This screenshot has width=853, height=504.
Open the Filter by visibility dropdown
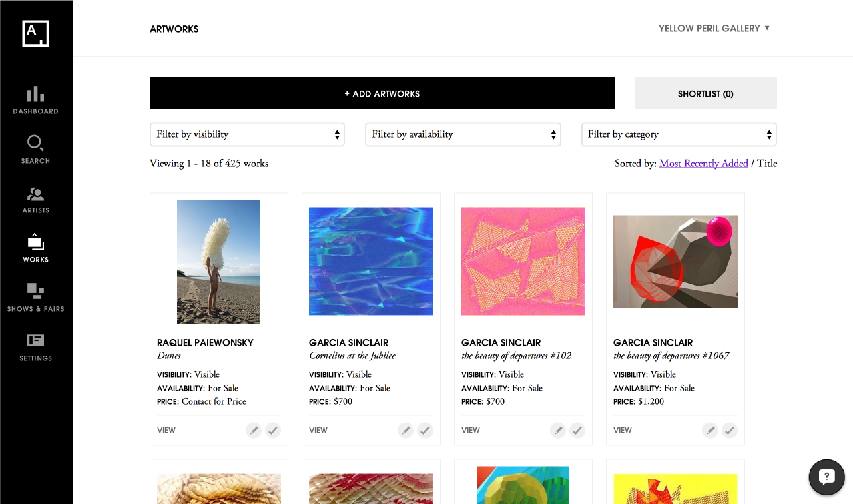click(x=247, y=134)
